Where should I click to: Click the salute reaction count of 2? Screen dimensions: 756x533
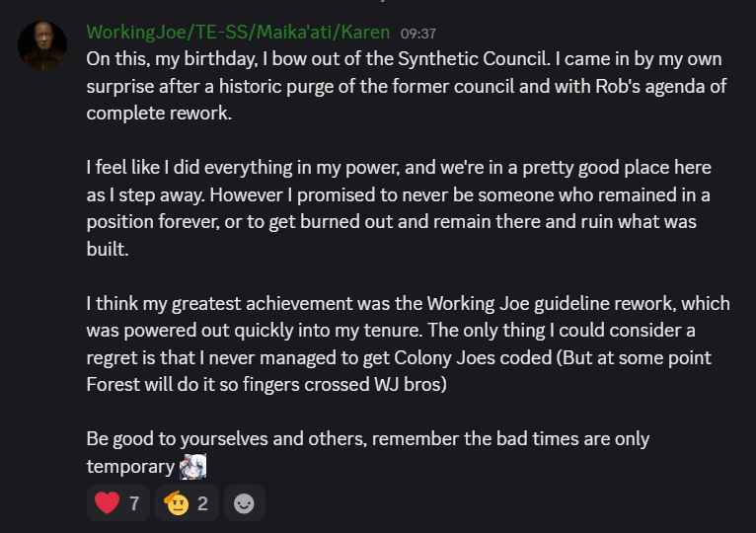[202, 503]
